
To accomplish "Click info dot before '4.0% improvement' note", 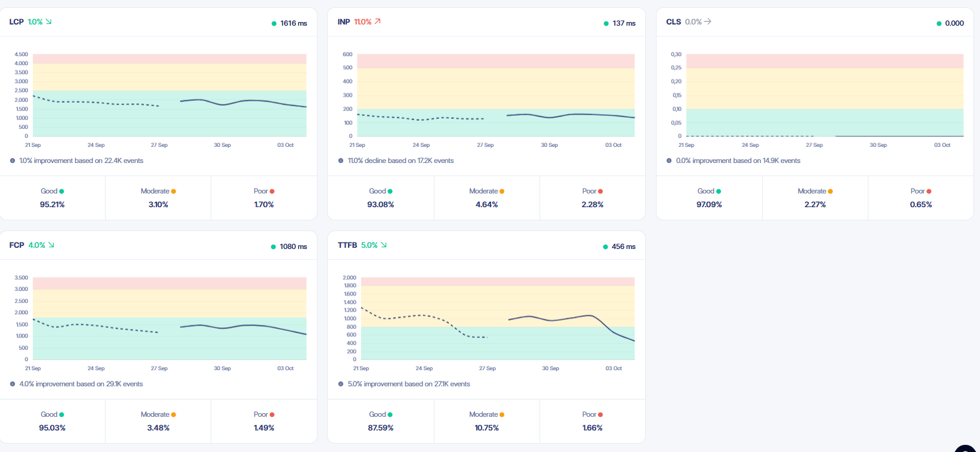I will coord(13,384).
